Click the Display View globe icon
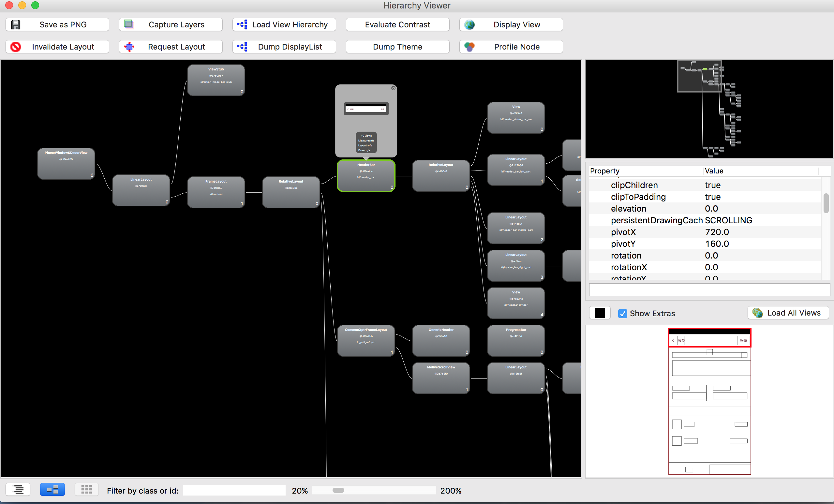Screen dimensions: 834x504 pos(469,25)
